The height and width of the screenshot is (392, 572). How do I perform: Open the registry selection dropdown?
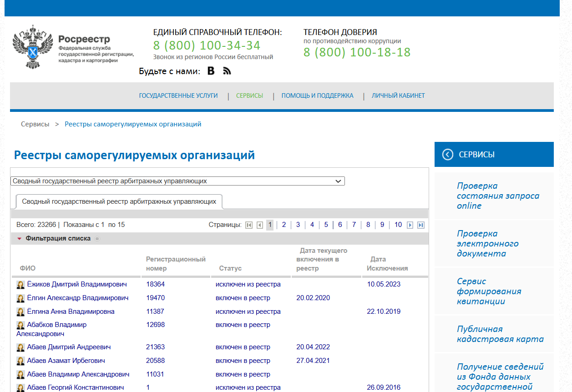point(177,181)
